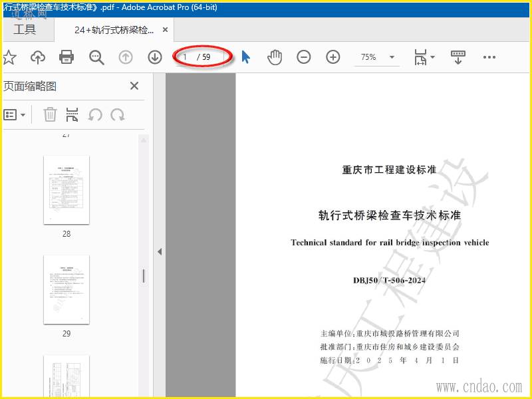The width and height of the screenshot is (532, 399).
Task: Select the partially visible page 30 thumbnail
Action: point(66,376)
